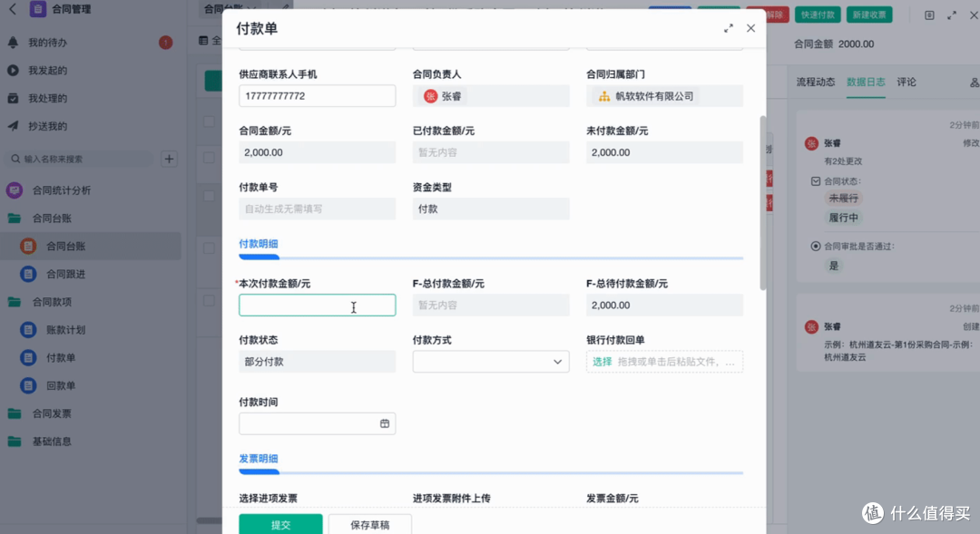This screenshot has height=534, width=980.
Task: Click the dialog vertical scrollbar
Action: click(x=762, y=203)
